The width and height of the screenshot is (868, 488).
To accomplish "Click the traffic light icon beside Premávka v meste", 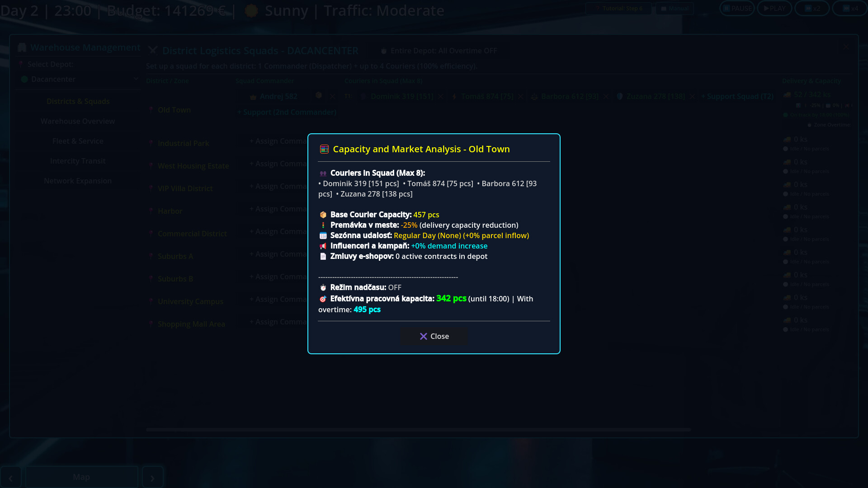I will (x=323, y=225).
